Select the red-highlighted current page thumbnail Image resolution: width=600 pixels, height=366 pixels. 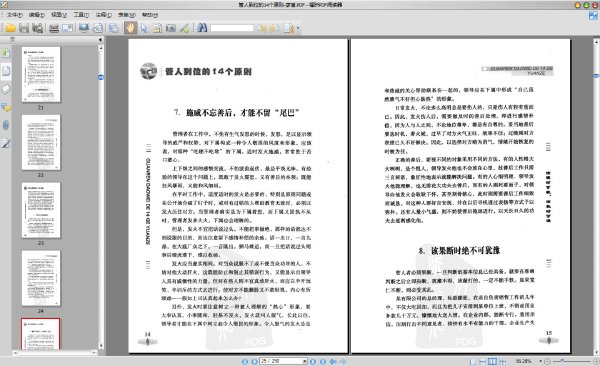click(x=41, y=334)
